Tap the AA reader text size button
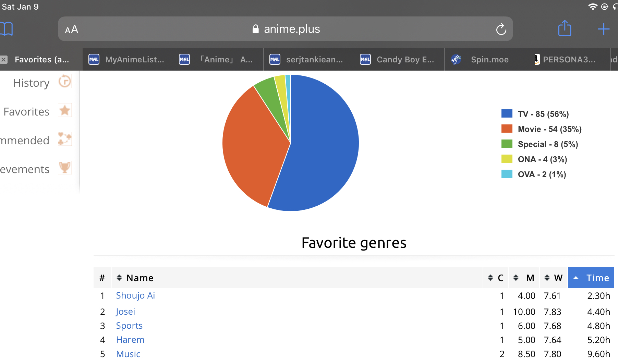This screenshot has width=618, height=364. pos(72,29)
